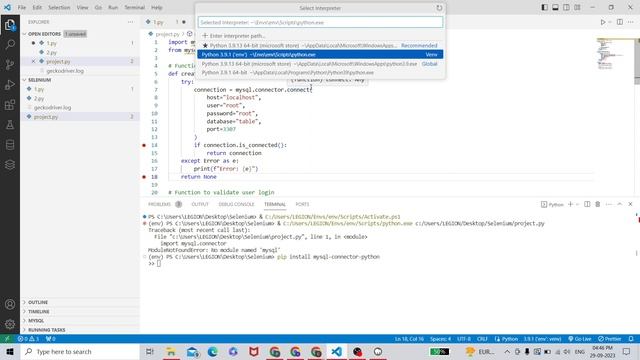
Task: Select recommended Python 3.9.13 Microsoft Store interpreter
Action: tap(320, 45)
